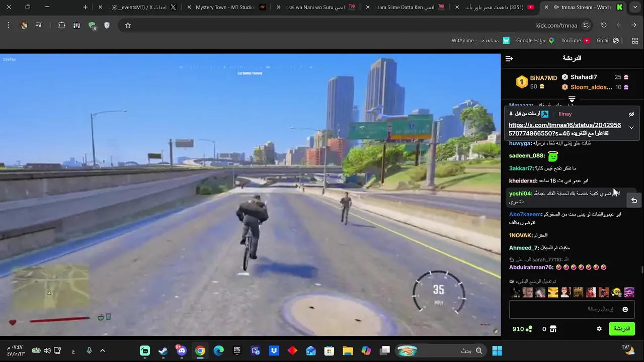Open the tab search dropdown arrow

click(x=635, y=7)
